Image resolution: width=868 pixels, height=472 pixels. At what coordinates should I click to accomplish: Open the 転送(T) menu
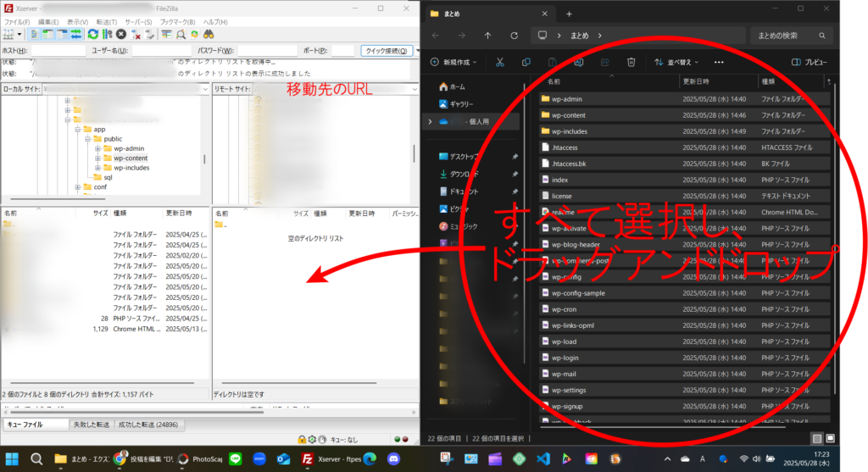[x=106, y=22]
